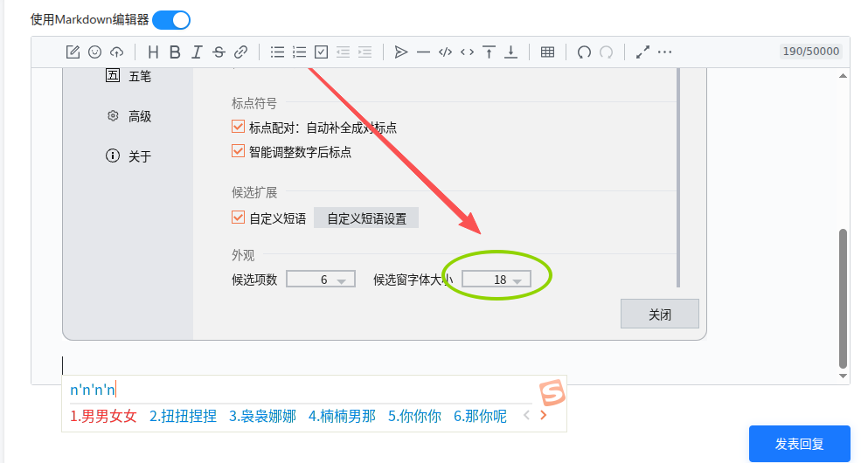Toggle the 自定义短语 checkbox
The width and height of the screenshot is (868, 463).
pyautogui.click(x=238, y=218)
